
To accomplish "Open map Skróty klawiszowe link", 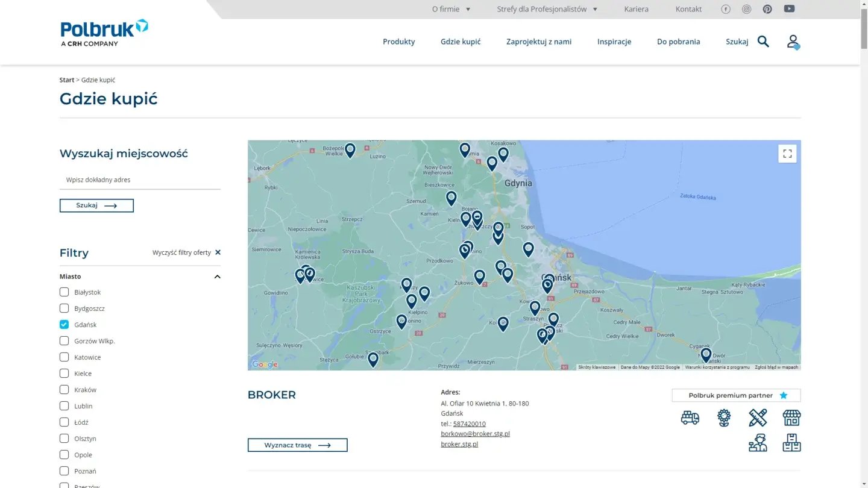I will (597, 367).
